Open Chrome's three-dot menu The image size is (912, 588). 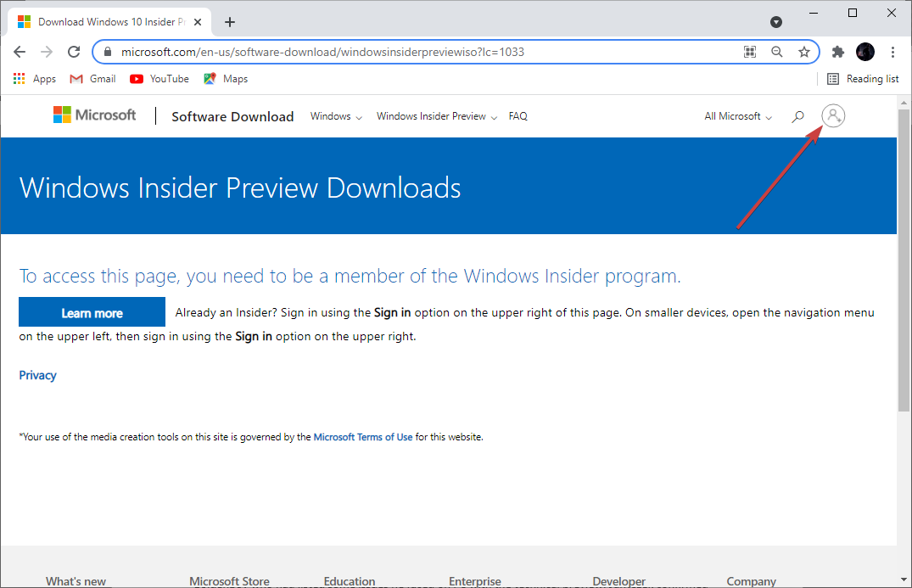point(892,52)
